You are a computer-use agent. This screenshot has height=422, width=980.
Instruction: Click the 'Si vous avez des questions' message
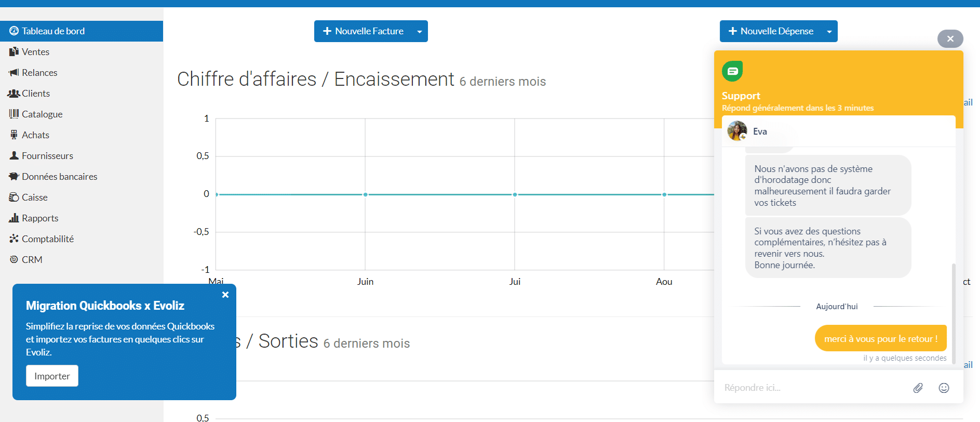point(828,248)
